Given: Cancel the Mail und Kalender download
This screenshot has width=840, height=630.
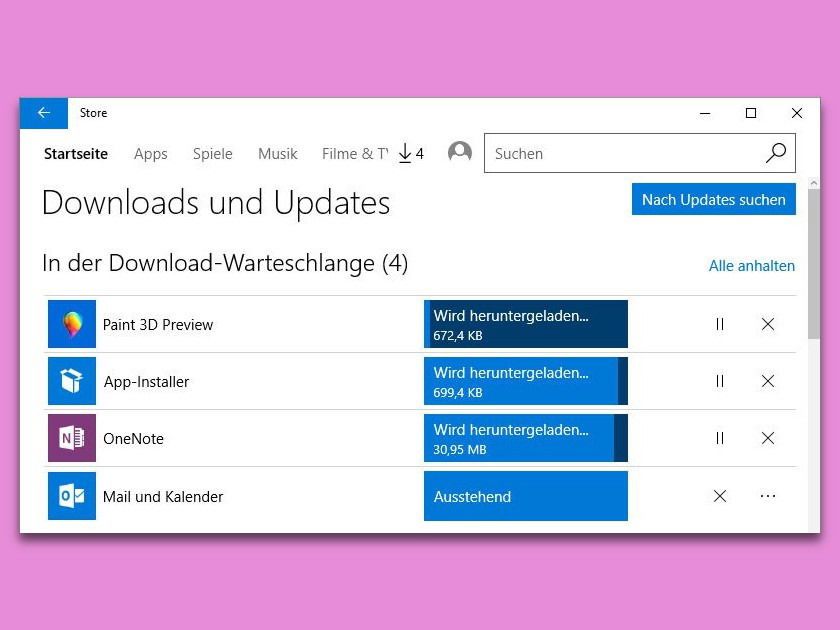Looking at the screenshot, I should point(720,496).
